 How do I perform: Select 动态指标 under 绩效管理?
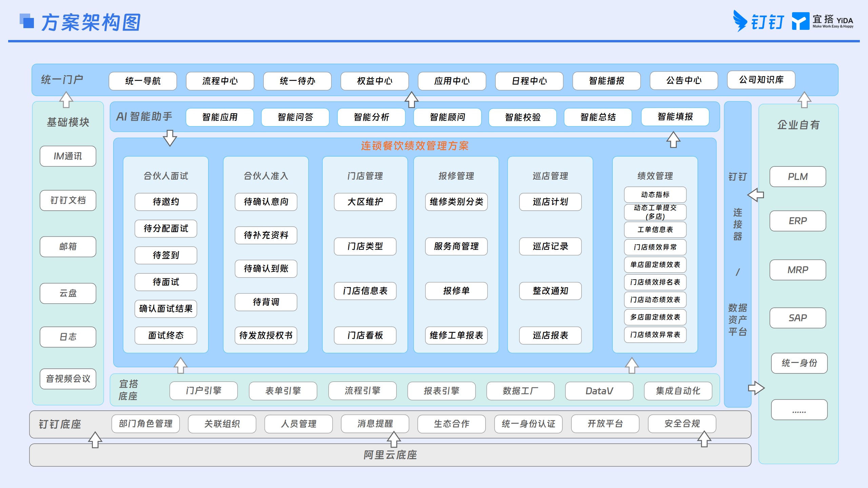click(x=655, y=195)
